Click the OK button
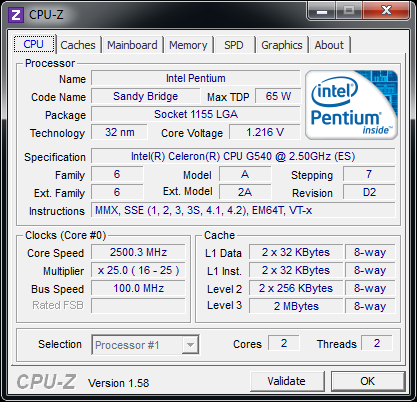The image size is (417, 402). pos(368,381)
